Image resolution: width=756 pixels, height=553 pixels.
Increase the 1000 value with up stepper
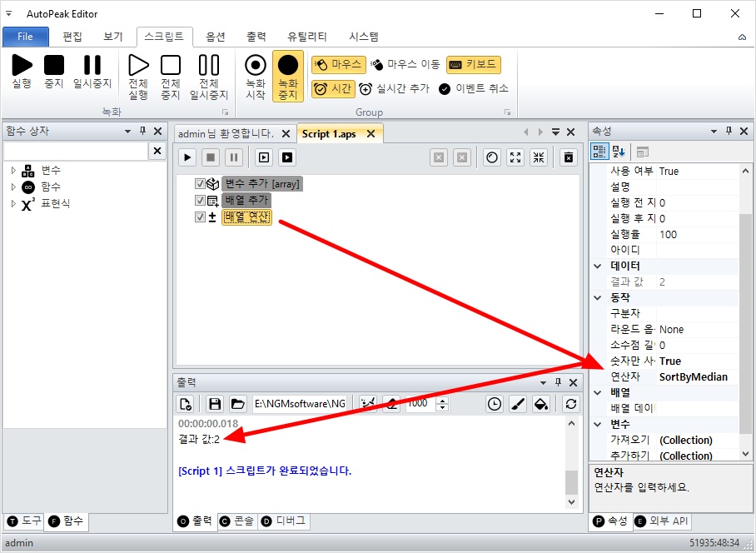(443, 400)
